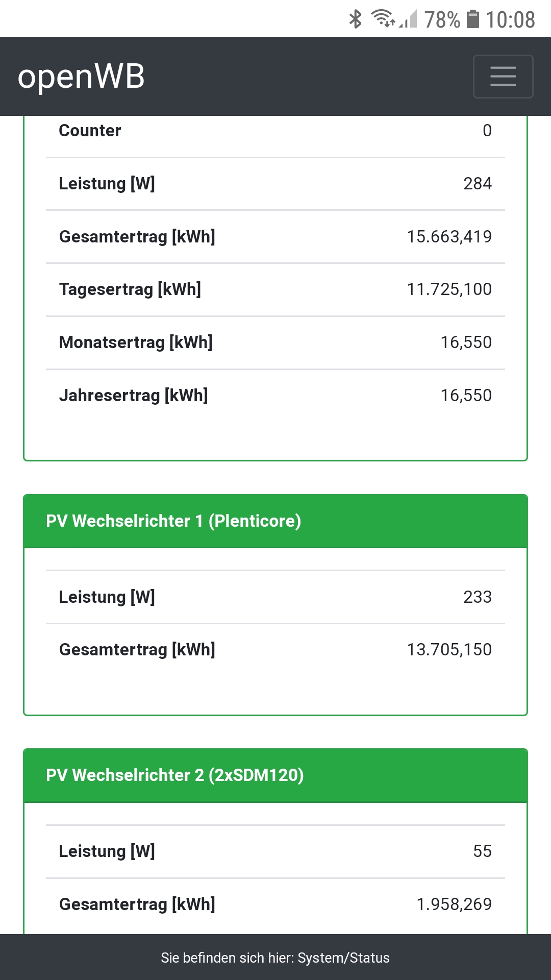Tap the battery icon in status bar
The image size is (551, 980).
click(x=473, y=19)
